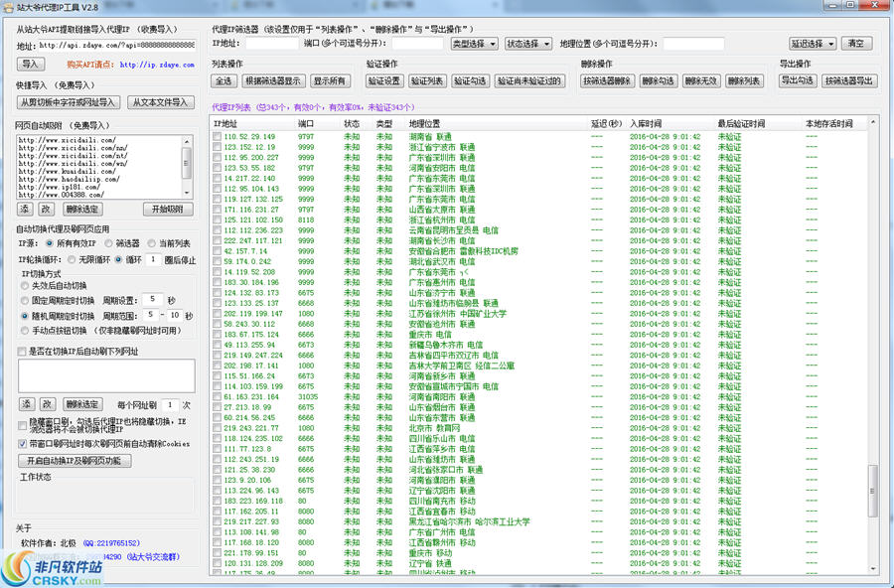Click 验证勾选 button
The height and width of the screenshot is (588, 894).
[470, 81]
